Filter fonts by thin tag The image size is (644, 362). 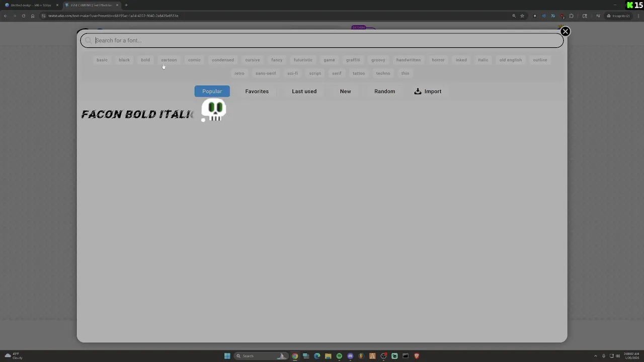point(406,73)
